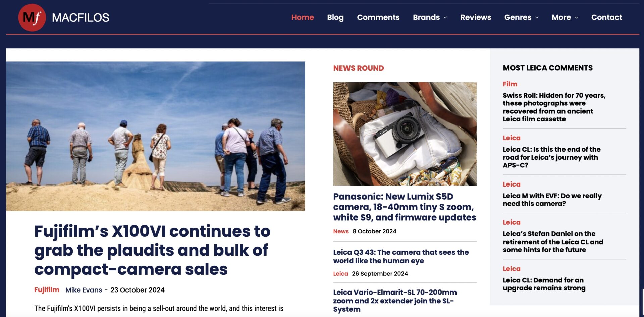Open the Contact page link
Image resolution: width=644 pixels, height=317 pixels.
tap(606, 17)
